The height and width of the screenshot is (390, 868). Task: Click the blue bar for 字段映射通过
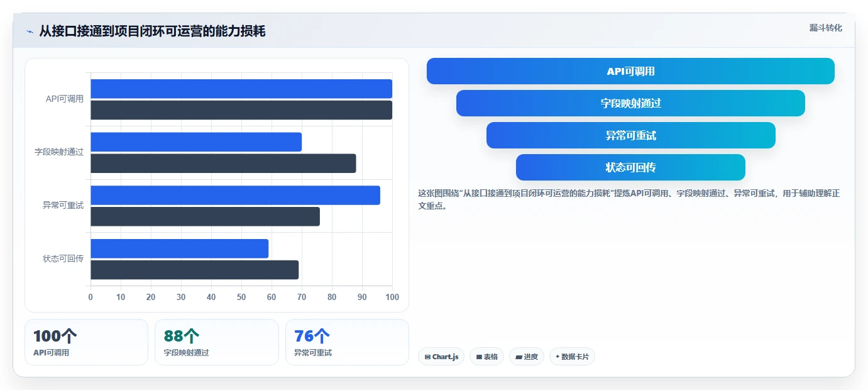click(x=196, y=142)
